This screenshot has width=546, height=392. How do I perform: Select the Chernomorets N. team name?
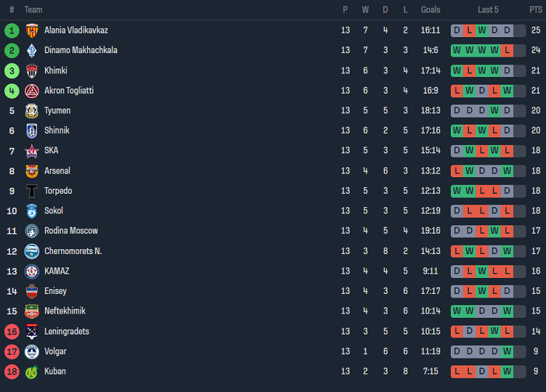pos(73,251)
